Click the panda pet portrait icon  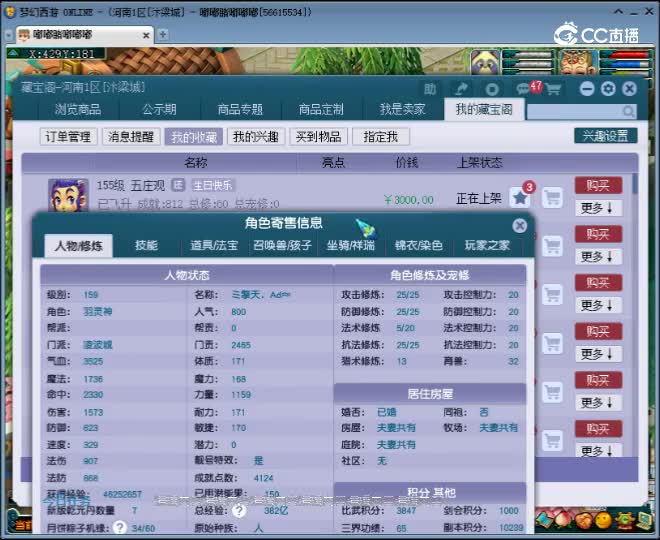click(485, 62)
